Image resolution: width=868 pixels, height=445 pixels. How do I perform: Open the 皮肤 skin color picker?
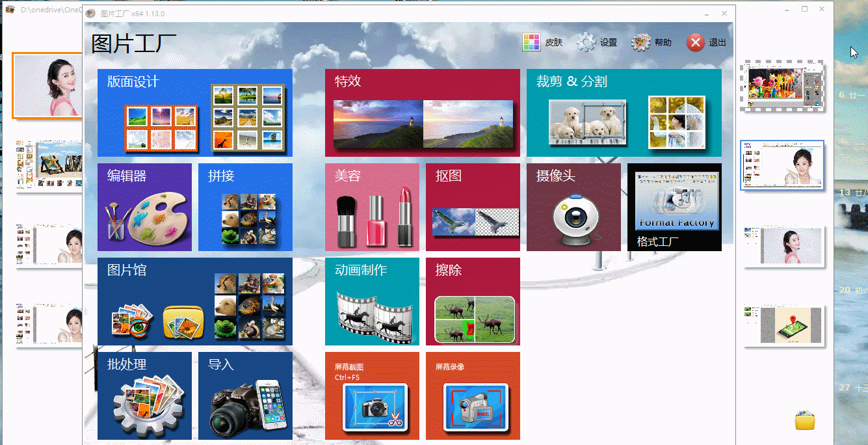point(542,43)
